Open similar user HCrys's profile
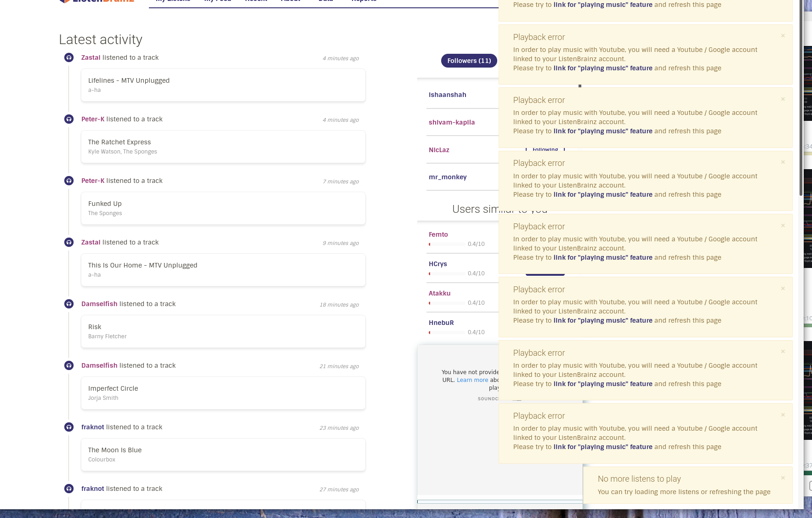 [437, 264]
